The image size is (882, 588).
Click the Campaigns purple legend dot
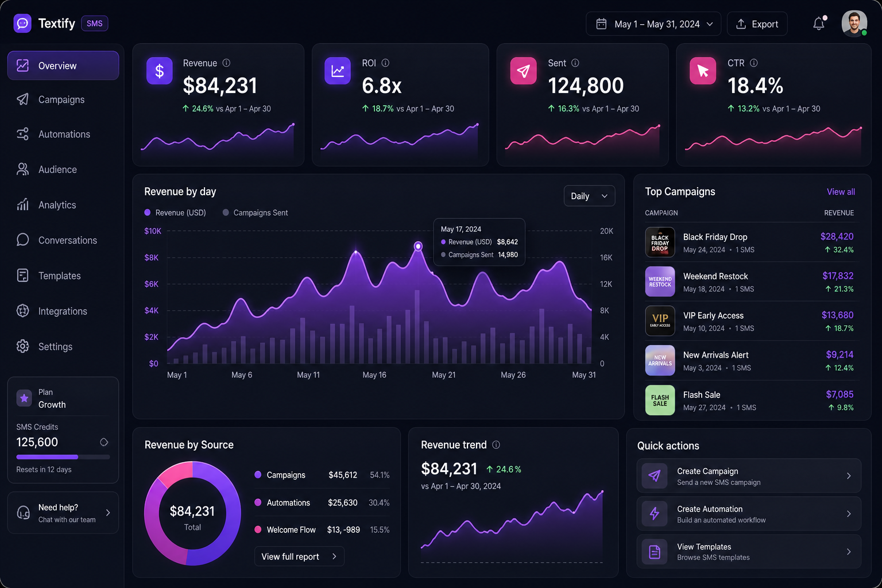click(258, 474)
